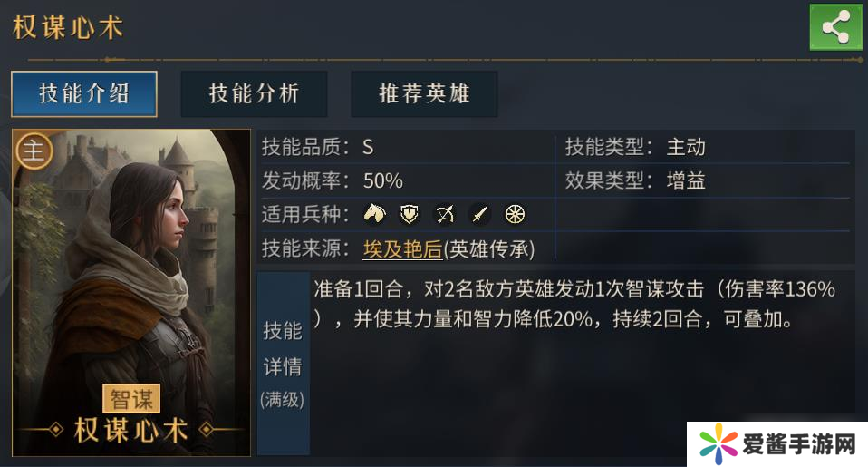This screenshot has height=467, width=868.
Task: Click the bow archer troop icon
Action: point(445,214)
